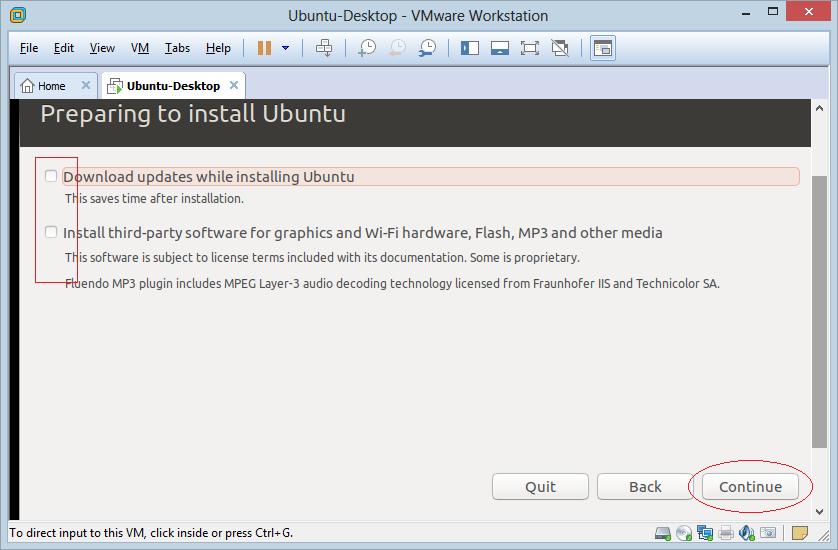Click the sound card status icon

747,533
